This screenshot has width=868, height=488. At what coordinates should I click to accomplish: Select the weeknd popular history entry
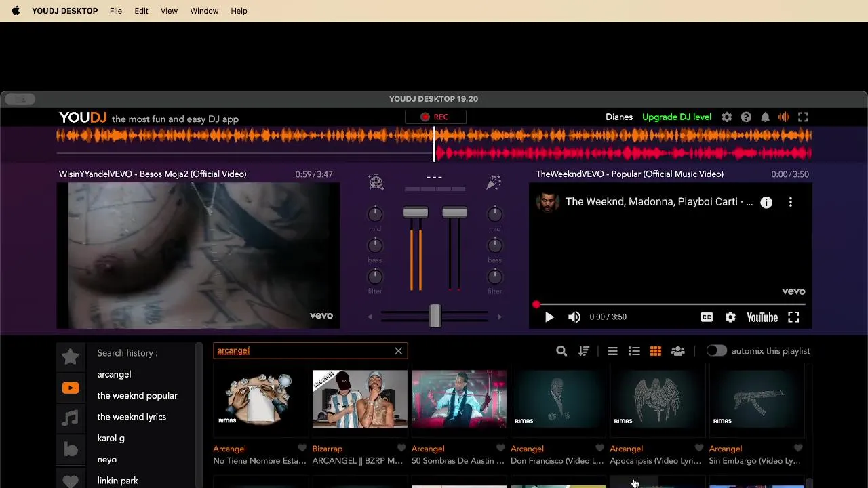click(x=137, y=396)
